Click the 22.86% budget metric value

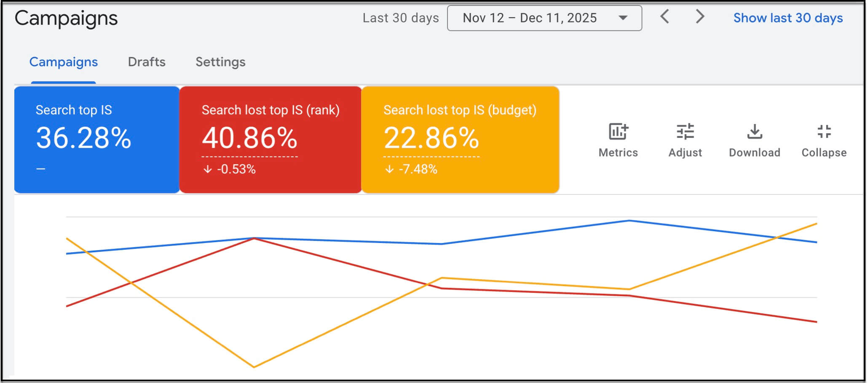click(431, 138)
